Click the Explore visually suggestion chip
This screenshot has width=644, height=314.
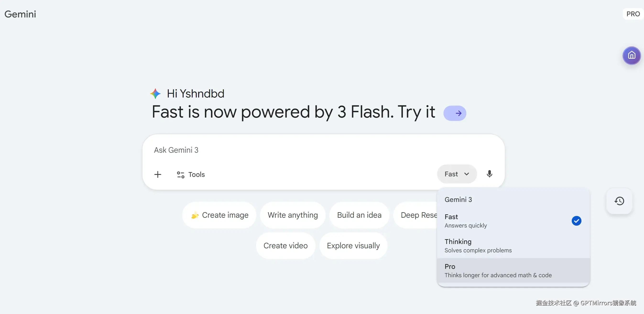click(x=353, y=245)
